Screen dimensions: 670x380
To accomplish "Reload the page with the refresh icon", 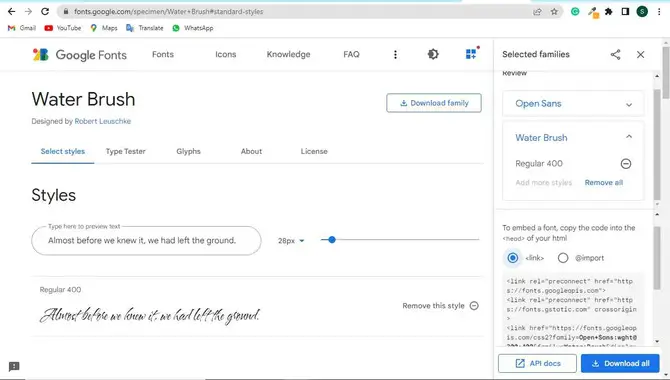I will click(45, 12).
